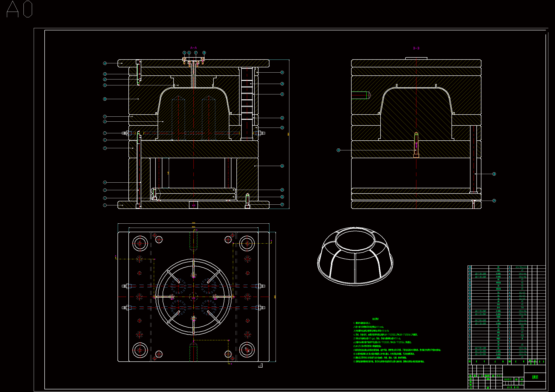Select the 3D isometric part model
Screen dimensions: 555x392
click(x=355, y=256)
